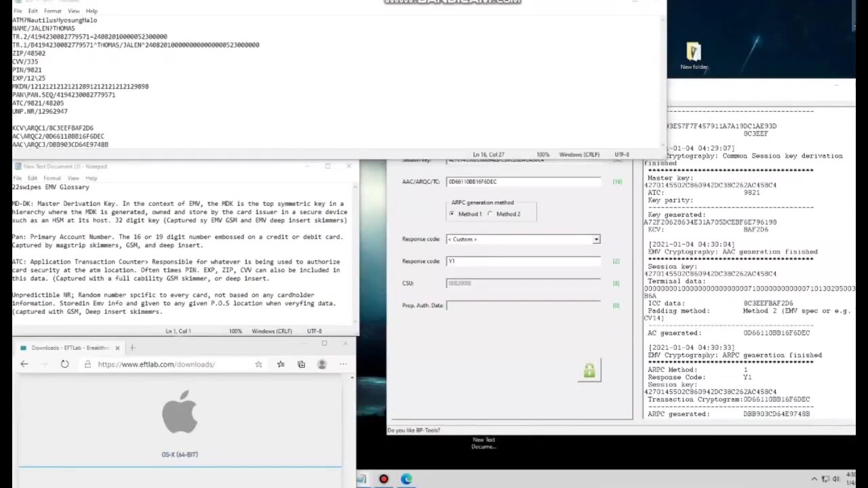This screenshot has height=488, width=868.
Task: Click the lock icon beside the EFTLab URL
Action: 87,364
